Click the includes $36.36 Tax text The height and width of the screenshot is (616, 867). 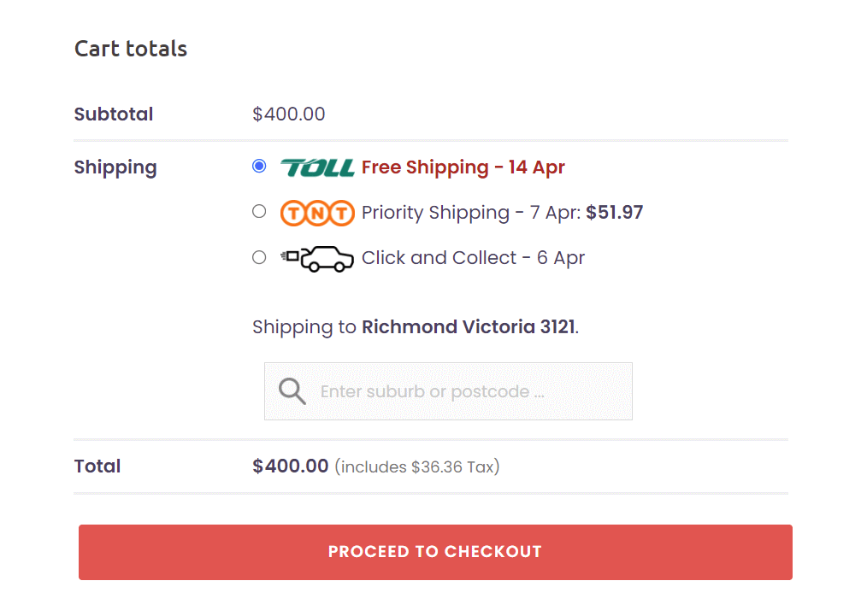point(417,466)
